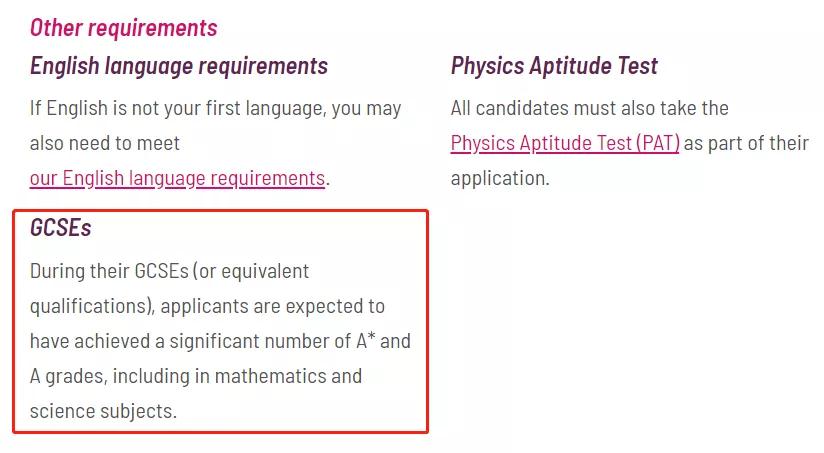Click the 'GCSEs' heading
This screenshot has width=824, height=453.
pos(60,228)
